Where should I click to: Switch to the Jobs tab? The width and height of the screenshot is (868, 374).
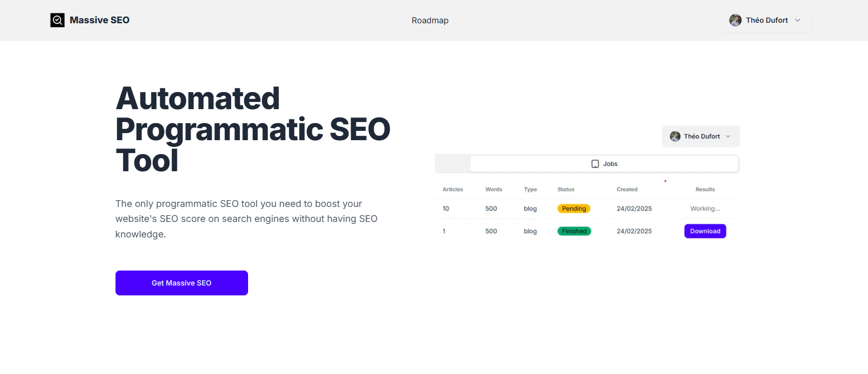click(604, 164)
